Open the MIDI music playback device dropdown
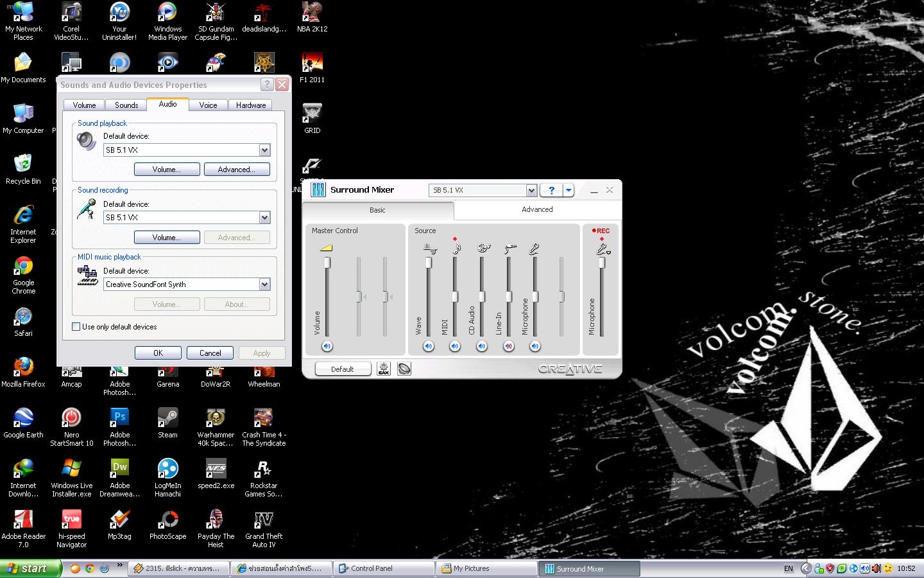Image resolution: width=924 pixels, height=578 pixels. pos(264,285)
